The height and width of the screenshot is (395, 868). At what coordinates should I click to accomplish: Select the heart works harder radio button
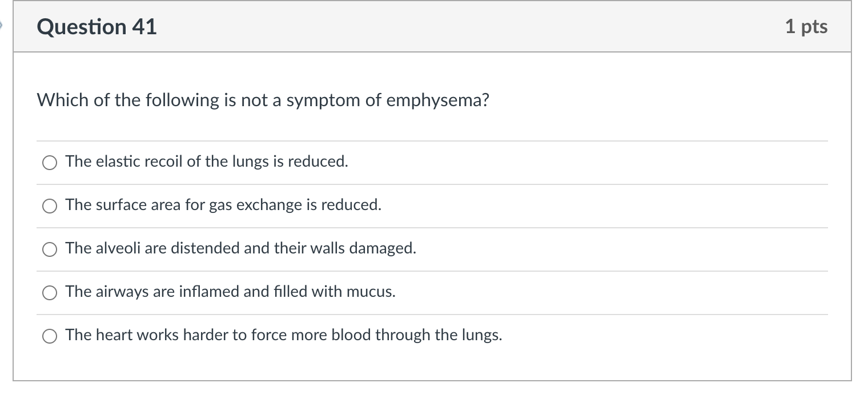click(50, 337)
